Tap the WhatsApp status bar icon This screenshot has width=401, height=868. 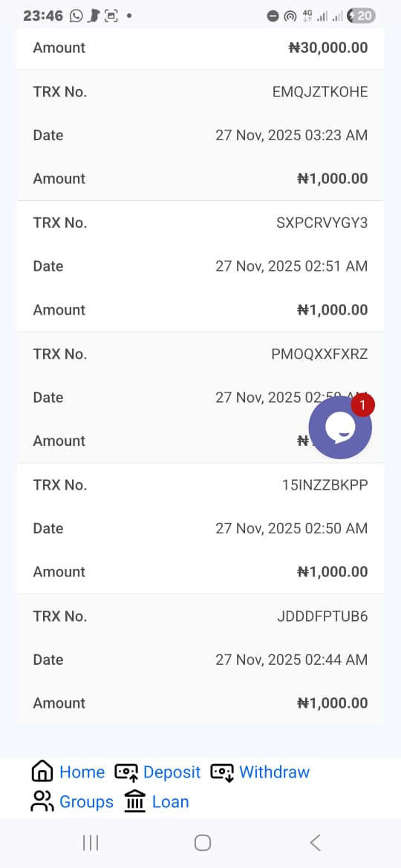(76, 16)
